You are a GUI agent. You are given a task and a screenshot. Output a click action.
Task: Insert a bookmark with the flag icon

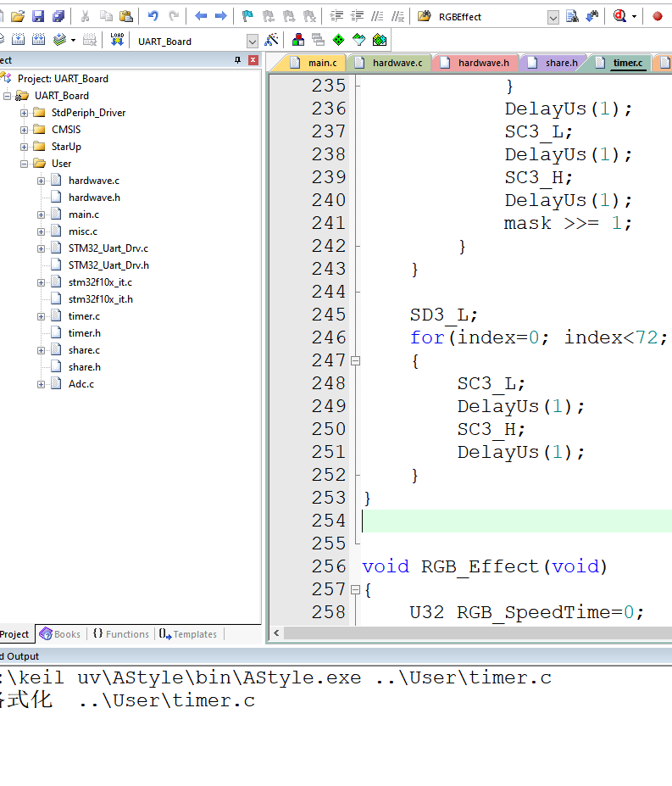tap(247, 17)
